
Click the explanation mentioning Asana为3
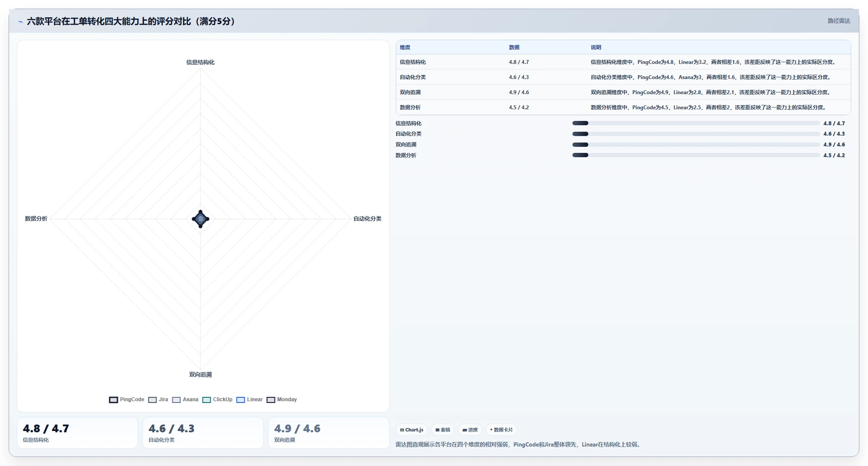click(x=711, y=77)
